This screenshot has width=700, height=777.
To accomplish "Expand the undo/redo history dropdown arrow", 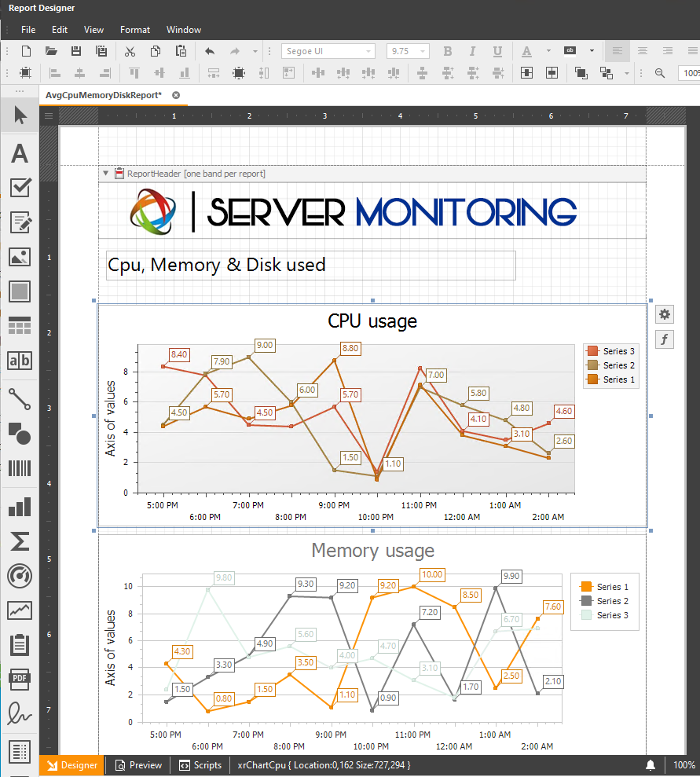I will (255, 51).
